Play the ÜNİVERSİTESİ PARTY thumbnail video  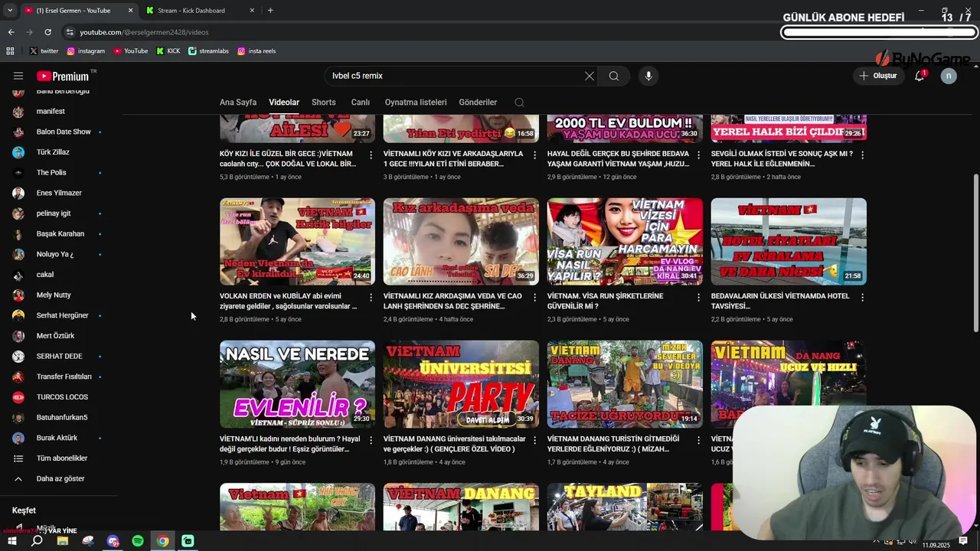tap(461, 384)
